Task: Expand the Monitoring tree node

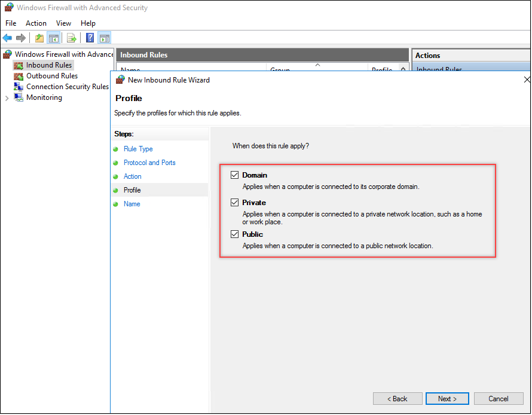Action: [x=7, y=98]
